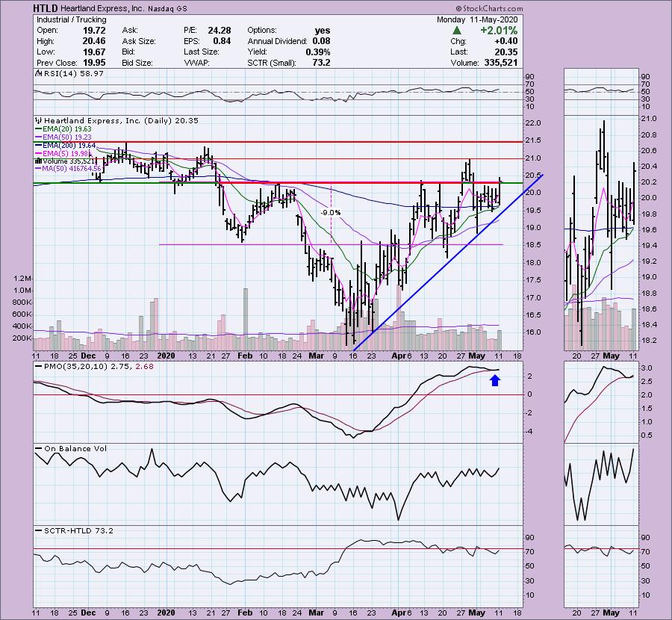Click the EMA(5) legend entry
This screenshot has width=672, height=620.
click(66, 153)
